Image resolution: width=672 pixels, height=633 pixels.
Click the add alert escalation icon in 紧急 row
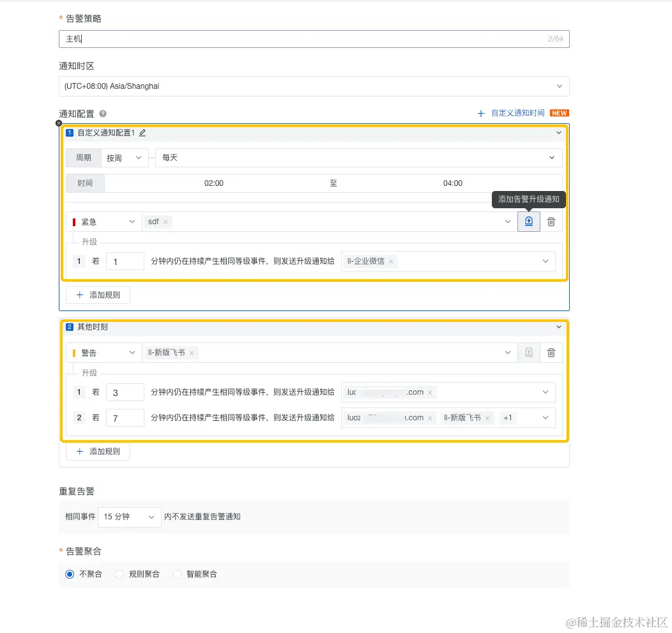coord(529,222)
